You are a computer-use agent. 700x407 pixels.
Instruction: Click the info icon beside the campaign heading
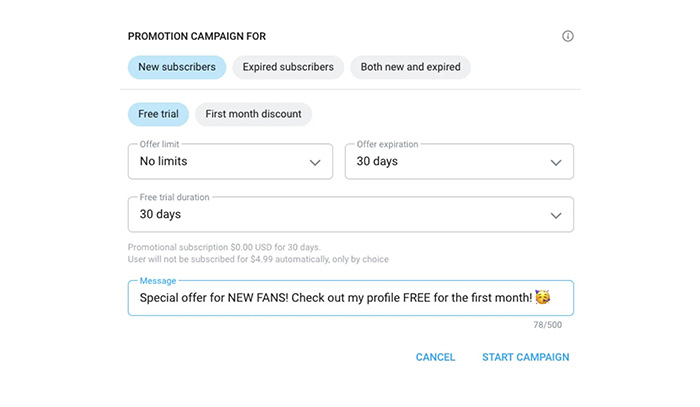pyautogui.click(x=568, y=36)
